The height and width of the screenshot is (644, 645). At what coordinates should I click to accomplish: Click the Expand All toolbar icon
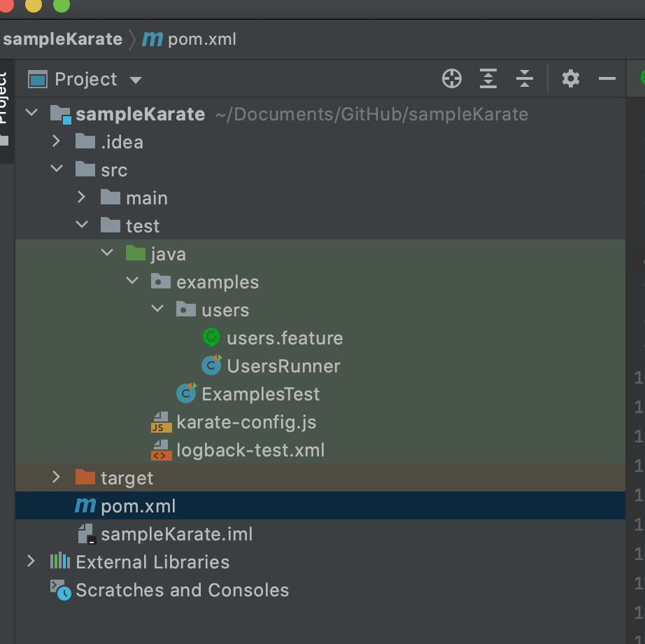(488, 78)
